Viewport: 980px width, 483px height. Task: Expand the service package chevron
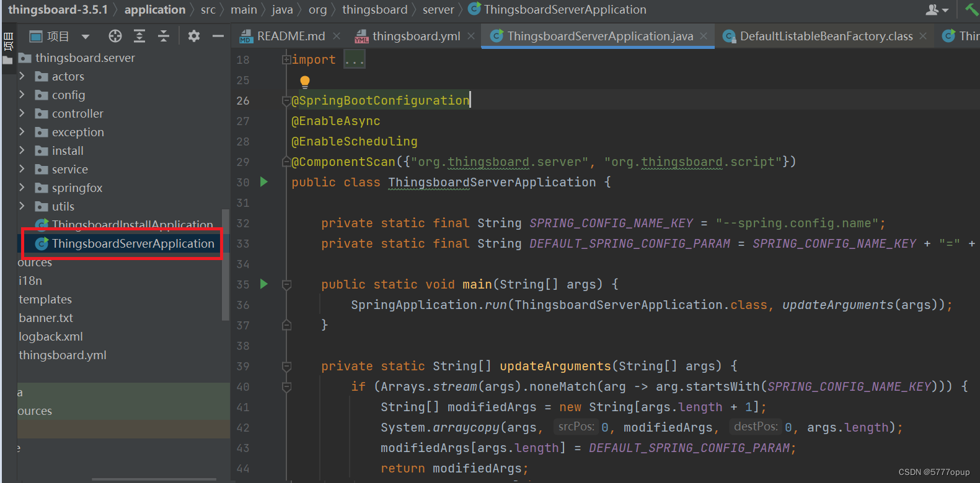(x=22, y=169)
